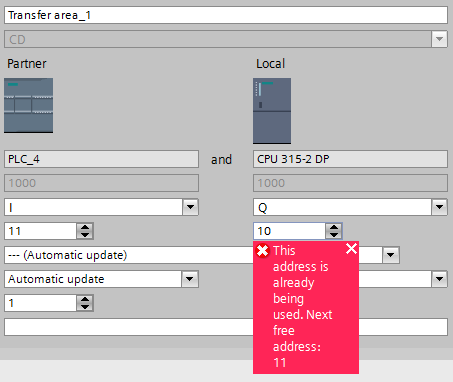Click the partner address field showing 11
This screenshot has height=382, width=453.
coord(40,231)
